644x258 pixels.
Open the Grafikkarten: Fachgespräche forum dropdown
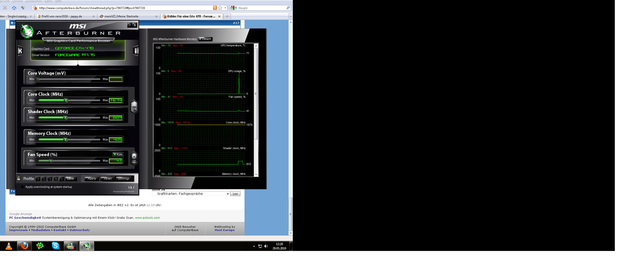[x=191, y=194]
